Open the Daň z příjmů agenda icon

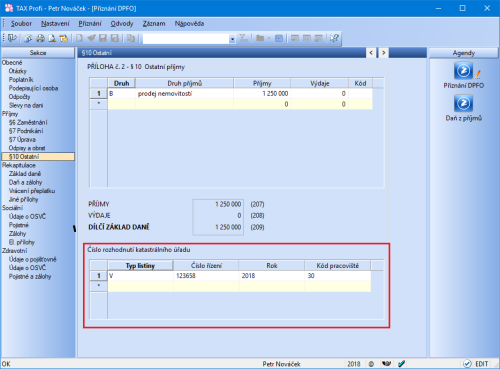[463, 103]
